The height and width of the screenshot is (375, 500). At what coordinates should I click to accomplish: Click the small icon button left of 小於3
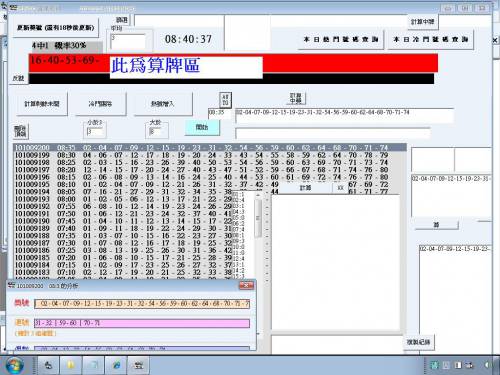pyautogui.click(x=21, y=131)
